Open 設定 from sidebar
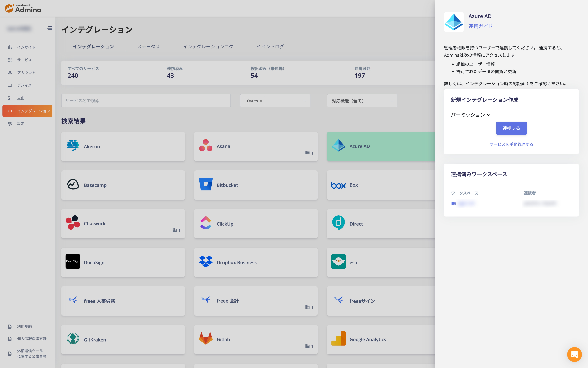588x368 pixels. 21,124
